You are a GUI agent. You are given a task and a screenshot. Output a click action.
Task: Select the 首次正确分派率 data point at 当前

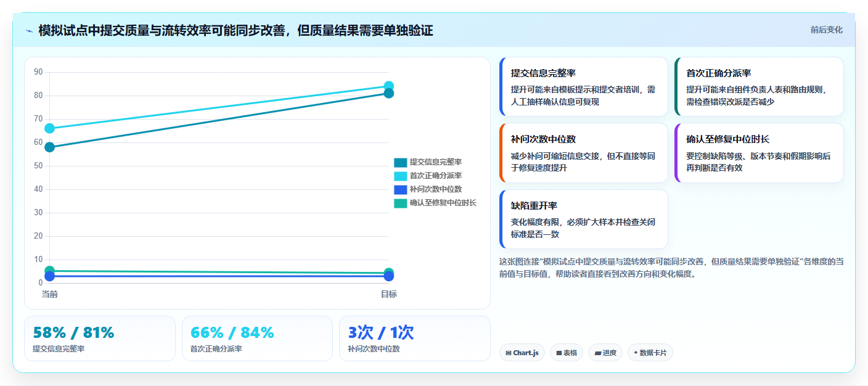tap(50, 128)
